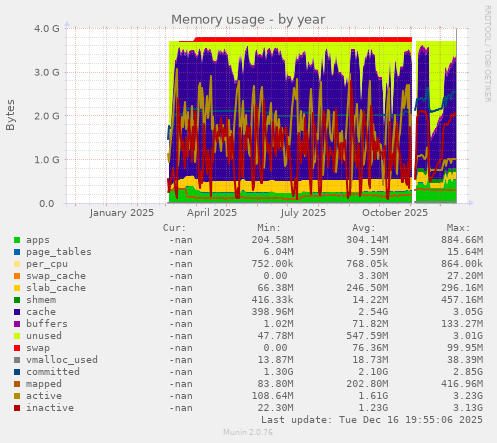Click the unused lime legend swatch
The height and width of the screenshot is (443, 497).
coord(17,336)
